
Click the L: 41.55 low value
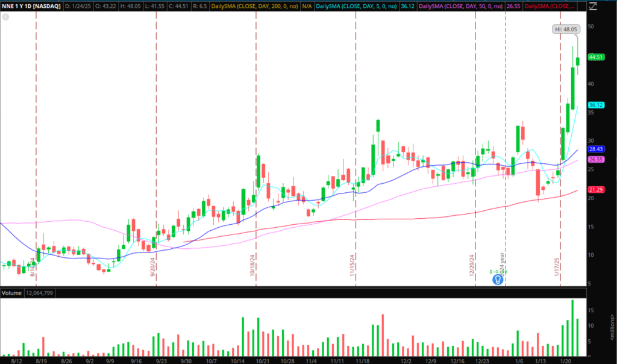coord(154,6)
